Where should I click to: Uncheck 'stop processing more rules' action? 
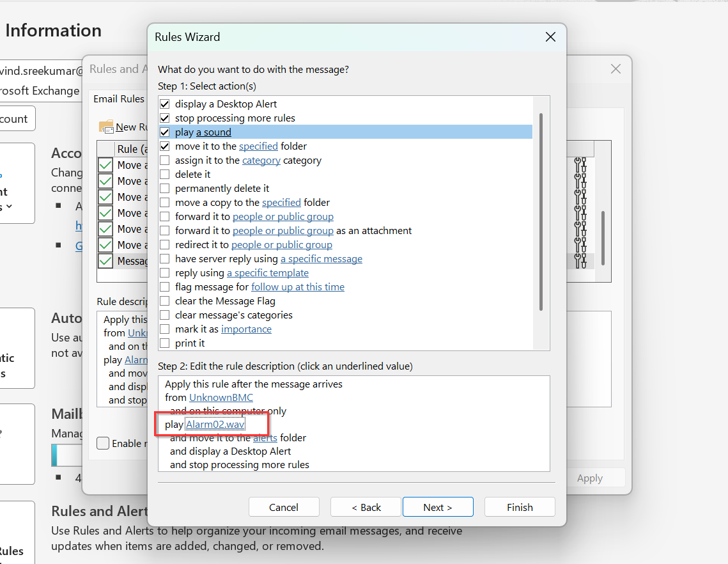pyautogui.click(x=165, y=118)
